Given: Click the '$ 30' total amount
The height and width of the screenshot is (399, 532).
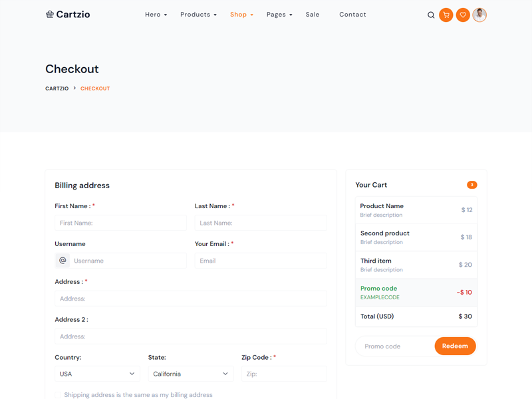Looking at the screenshot, I should pyautogui.click(x=465, y=317).
